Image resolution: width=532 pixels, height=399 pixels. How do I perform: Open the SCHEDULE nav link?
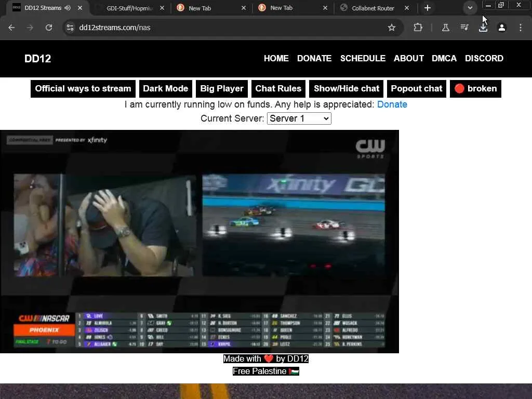363,58
